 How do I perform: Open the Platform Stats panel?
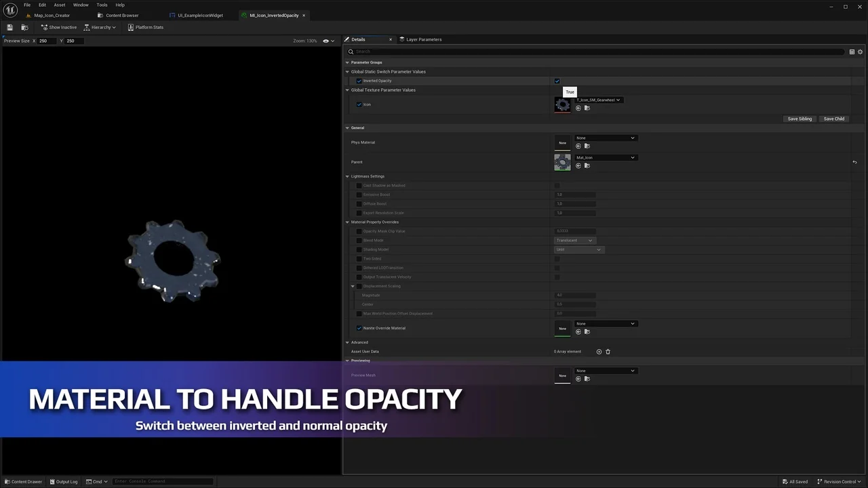pyautogui.click(x=145, y=27)
